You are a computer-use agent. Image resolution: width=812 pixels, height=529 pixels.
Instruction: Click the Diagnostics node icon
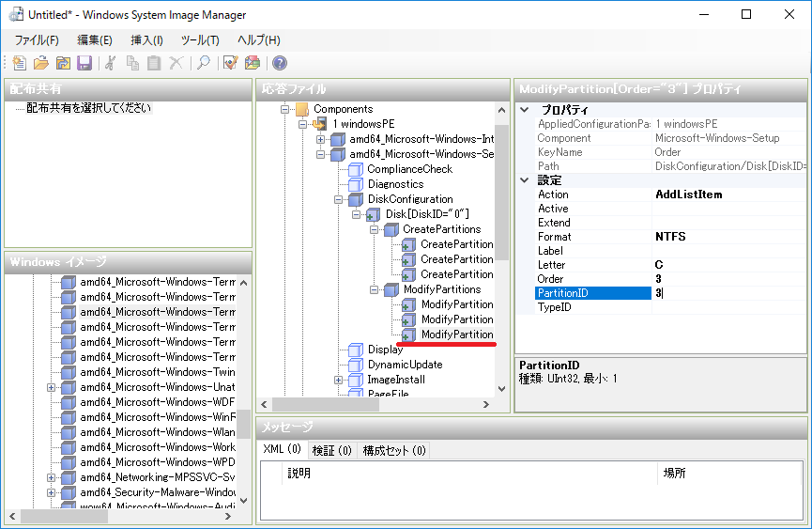pyautogui.click(x=355, y=184)
